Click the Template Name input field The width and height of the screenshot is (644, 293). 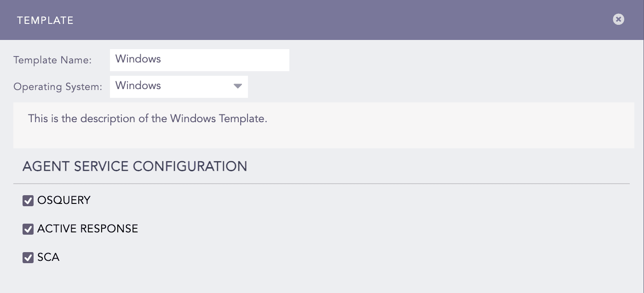click(199, 60)
